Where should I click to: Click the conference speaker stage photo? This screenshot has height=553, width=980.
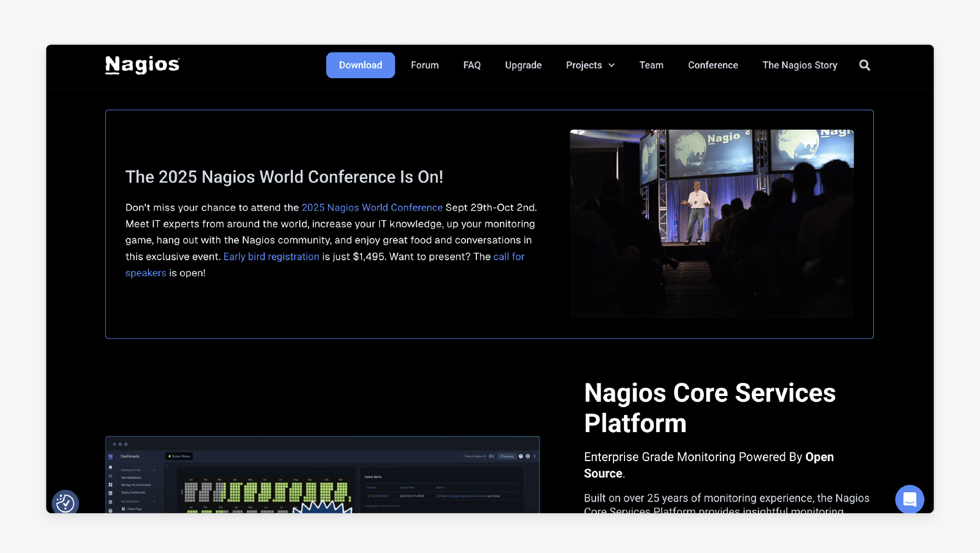pos(711,224)
